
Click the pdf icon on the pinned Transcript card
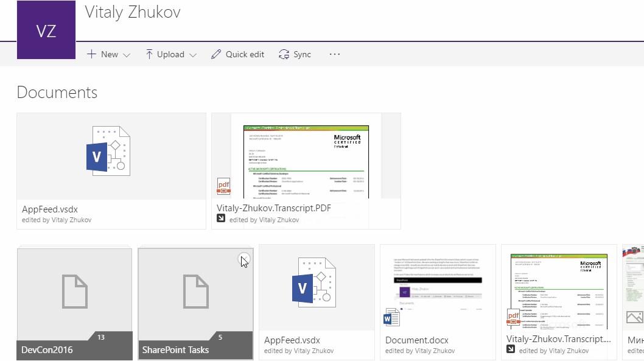[224, 186]
